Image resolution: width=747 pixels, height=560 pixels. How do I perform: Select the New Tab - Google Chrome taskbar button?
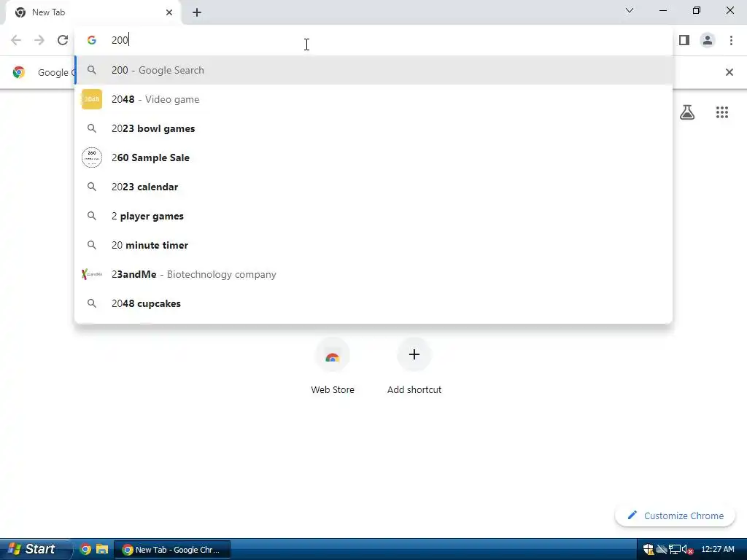[x=172, y=550]
